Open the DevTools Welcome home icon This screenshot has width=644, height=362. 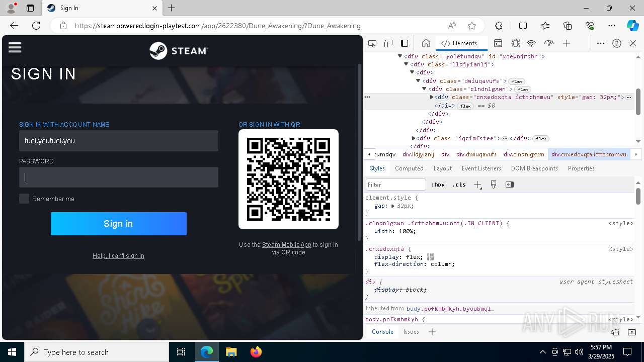coord(426,43)
